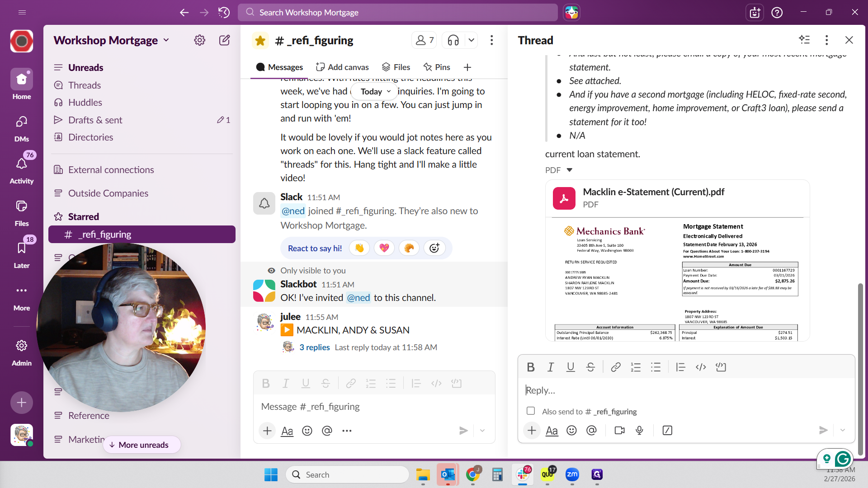
Task: Open the Pins tab
Action: (x=436, y=67)
